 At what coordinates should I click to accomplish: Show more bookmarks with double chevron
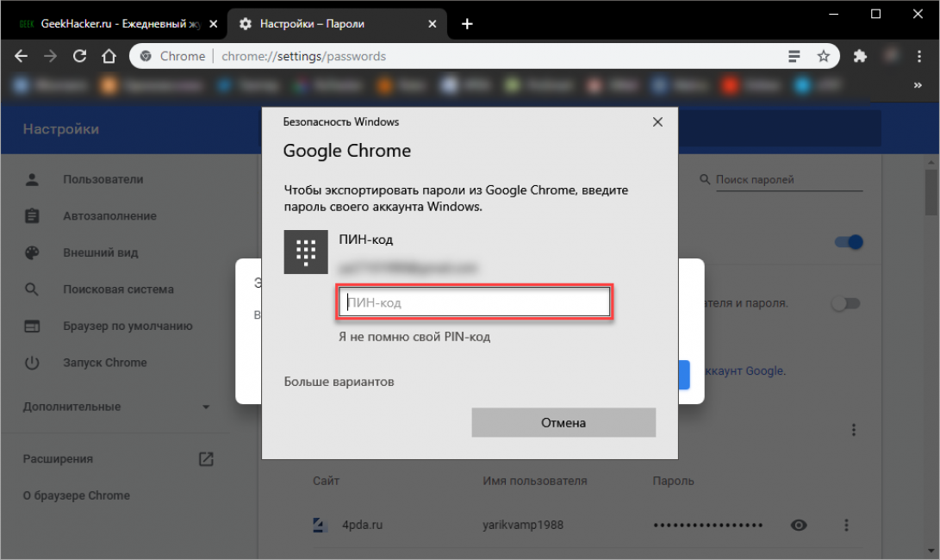click(x=918, y=85)
